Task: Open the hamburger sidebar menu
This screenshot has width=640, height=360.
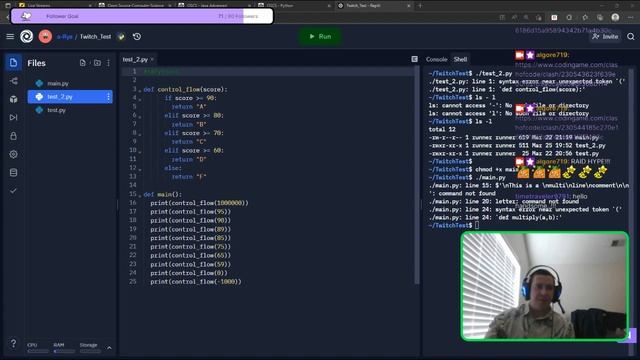Action: click(x=10, y=37)
